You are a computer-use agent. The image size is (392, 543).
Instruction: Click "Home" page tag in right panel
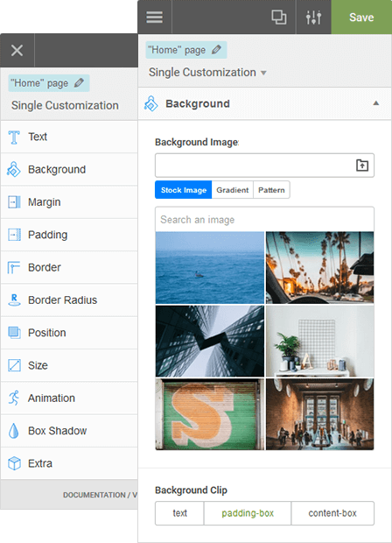click(186, 50)
